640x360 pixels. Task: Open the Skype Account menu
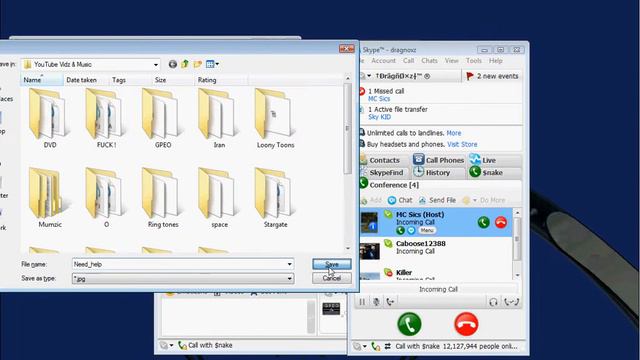pos(383,60)
